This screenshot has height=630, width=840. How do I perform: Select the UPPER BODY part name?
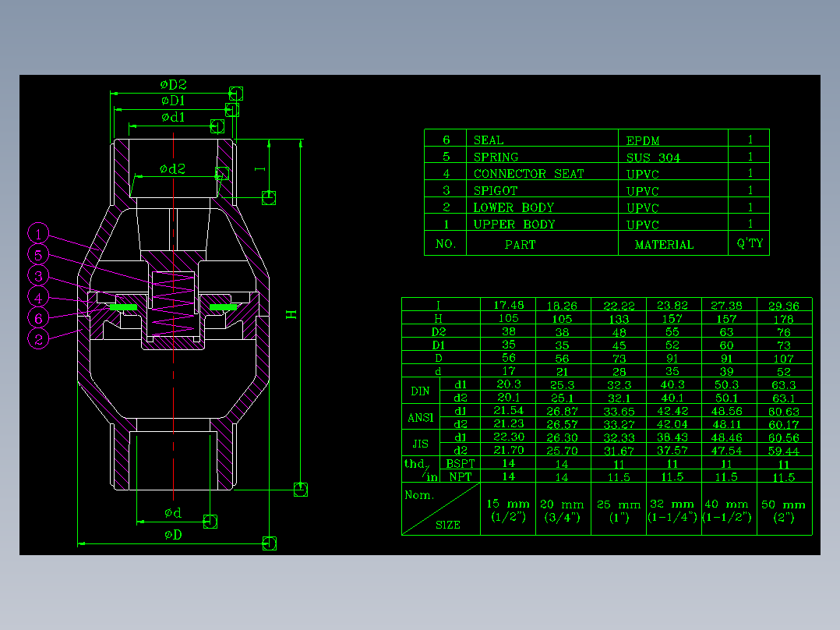(x=514, y=224)
